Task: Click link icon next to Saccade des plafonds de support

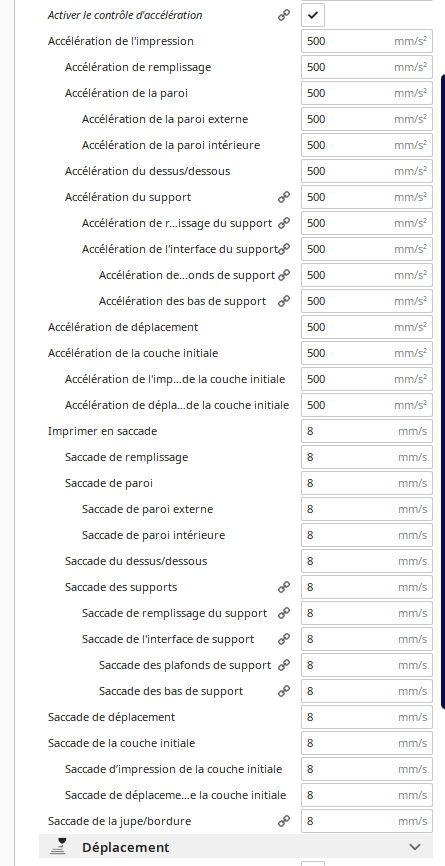Action: coord(284,665)
